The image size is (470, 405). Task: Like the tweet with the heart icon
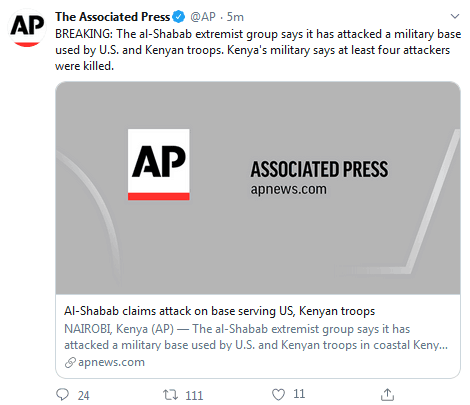point(278,395)
